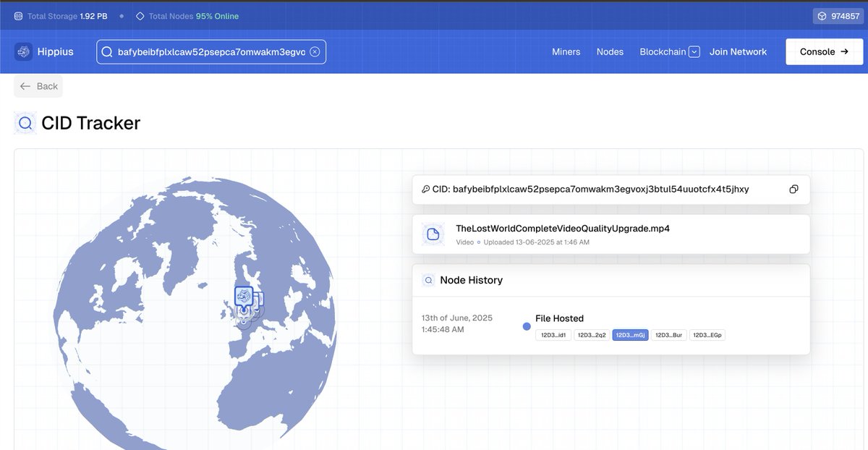Click the back arrow icon
Viewport: 868px width, 450px height.
(25, 86)
